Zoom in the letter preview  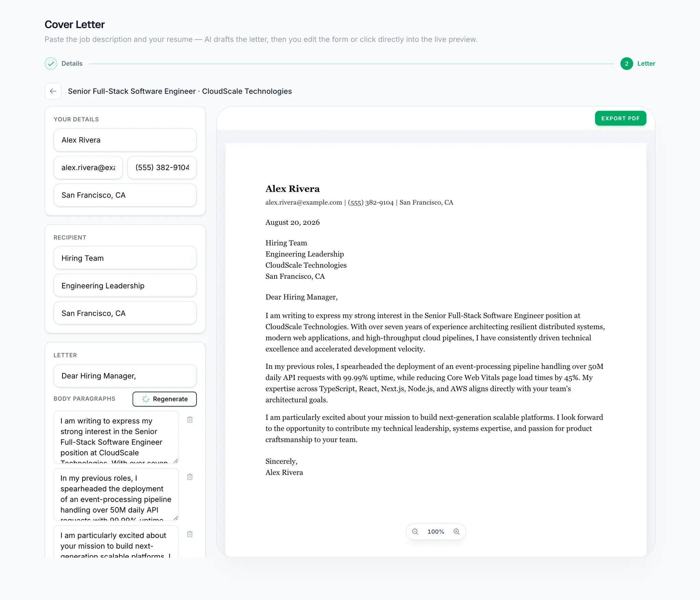tap(456, 532)
